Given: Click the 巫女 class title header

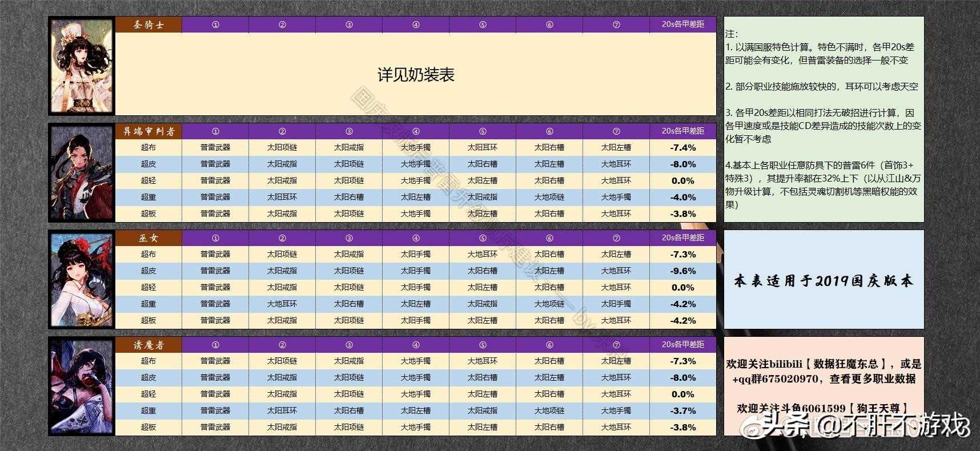Looking at the screenshot, I should [148, 238].
